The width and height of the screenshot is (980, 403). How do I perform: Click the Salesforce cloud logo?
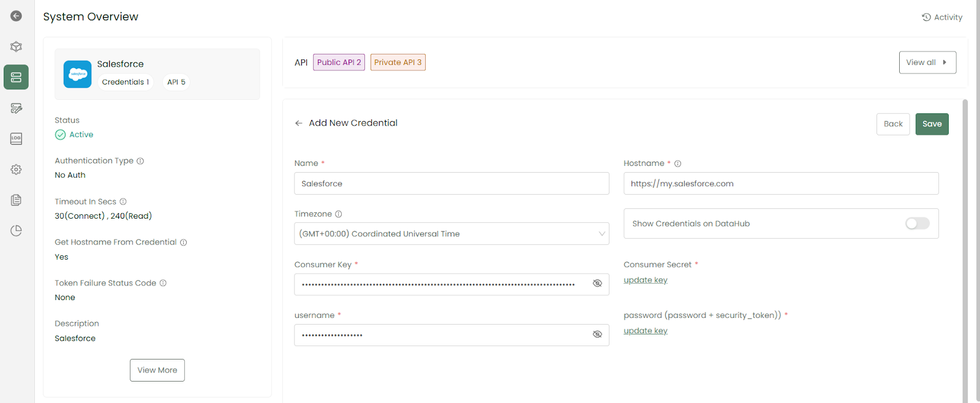pos(78,74)
